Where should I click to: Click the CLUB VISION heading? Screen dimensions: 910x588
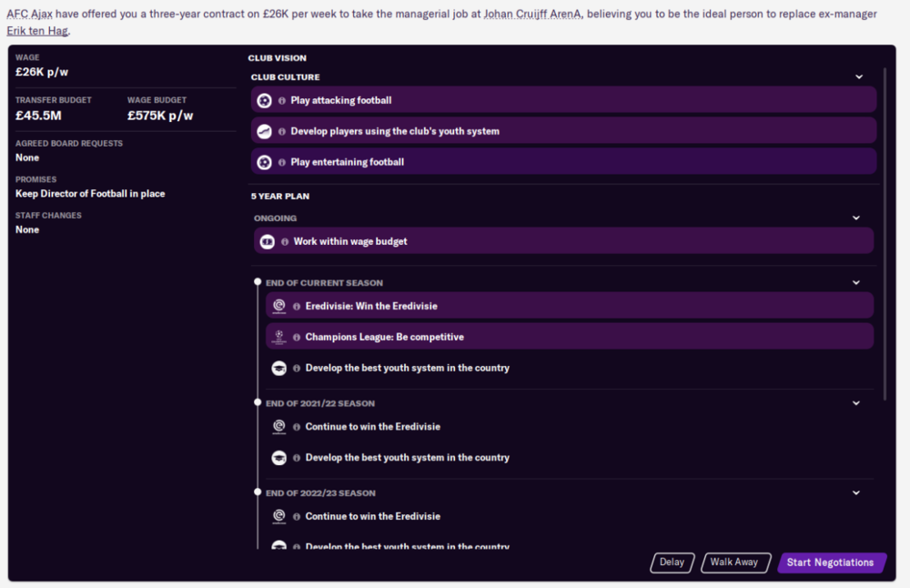click(278, 58)
